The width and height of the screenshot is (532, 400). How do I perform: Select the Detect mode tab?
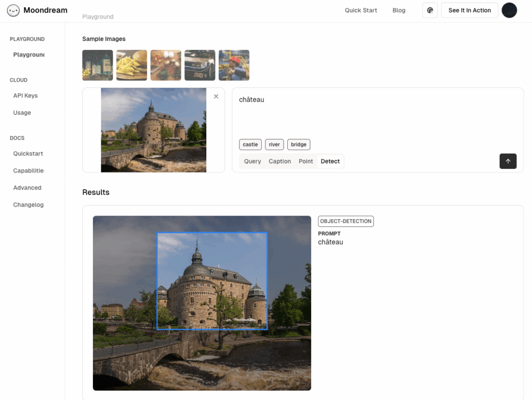[x=330, y=162]
